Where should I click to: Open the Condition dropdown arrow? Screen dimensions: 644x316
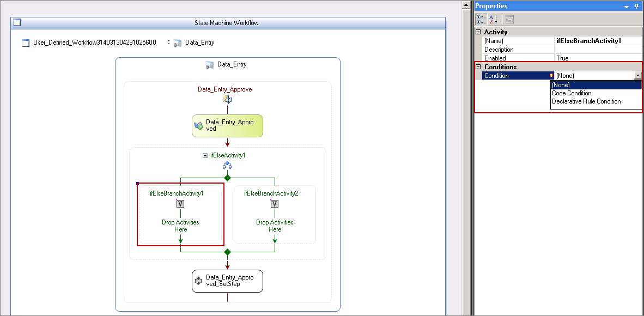tap(637, 76)
